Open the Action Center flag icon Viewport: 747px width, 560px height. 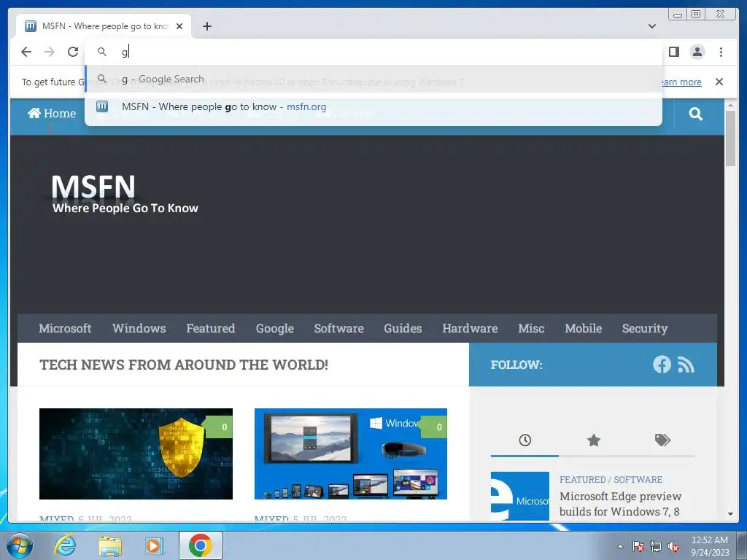coord(638,546)
